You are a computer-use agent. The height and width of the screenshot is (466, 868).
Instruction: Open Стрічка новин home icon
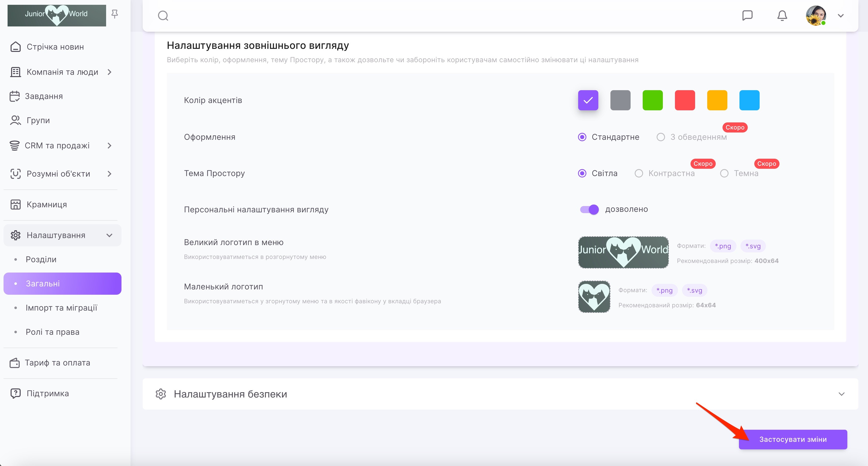tap(16, 47)
